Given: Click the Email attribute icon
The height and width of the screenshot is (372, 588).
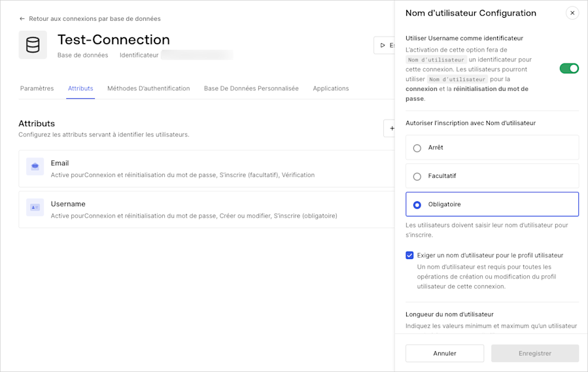Looking at the screenshot, I should (x=35, y=166).
